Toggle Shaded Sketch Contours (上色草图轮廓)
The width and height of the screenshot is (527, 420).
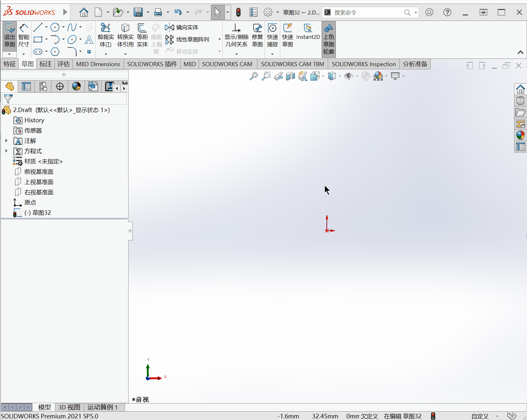point(328,39)
